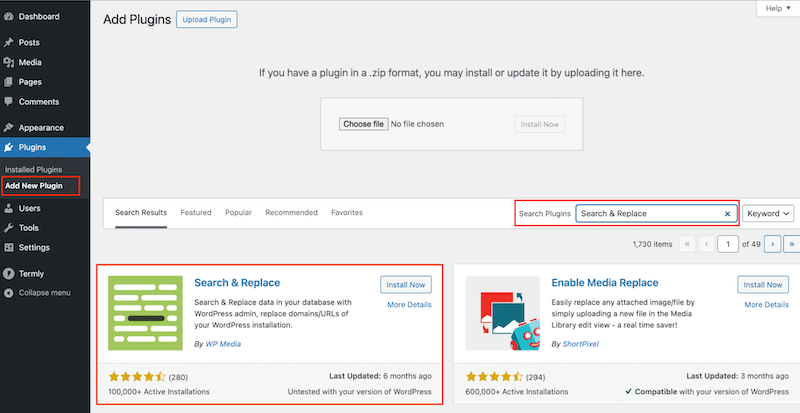Click the Choose file button

point(363,124)
